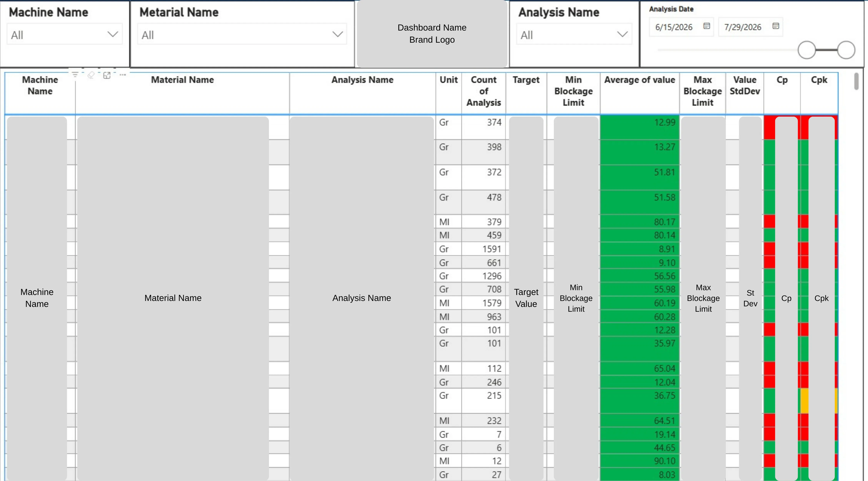Open the filters icon on table visual
This screenshot has width=868, height=481.
[75, 75]
